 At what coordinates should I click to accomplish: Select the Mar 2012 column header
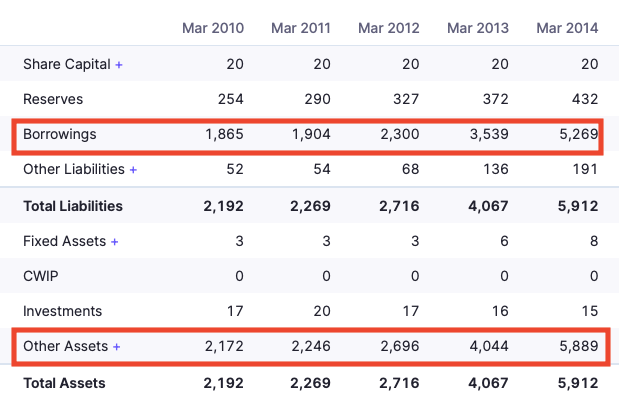389,28
